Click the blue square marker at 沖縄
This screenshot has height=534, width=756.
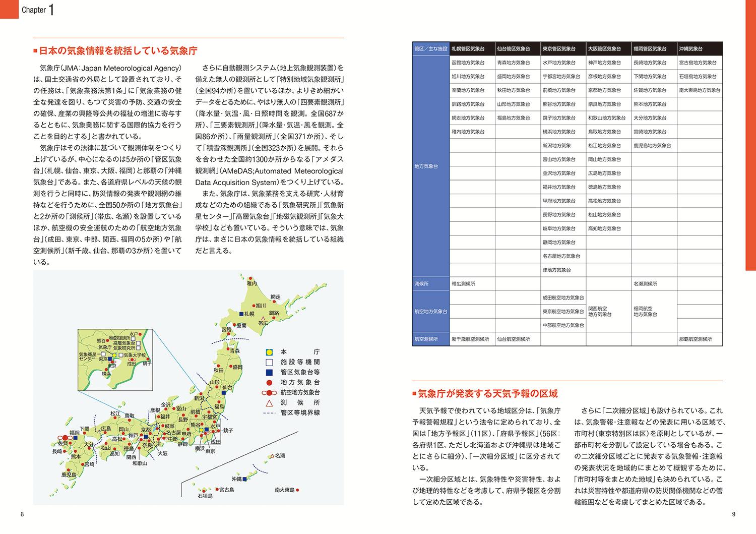click(x=244, y=479)
